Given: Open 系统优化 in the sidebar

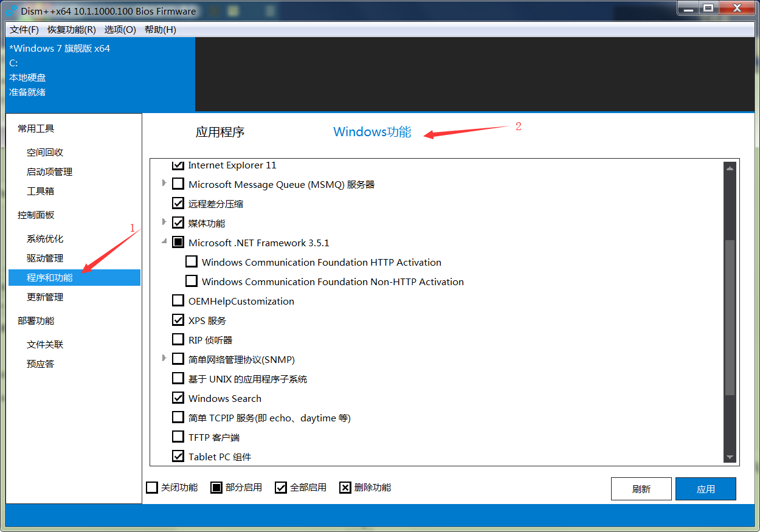Looking at the screenshot, I should pos(45,239).
